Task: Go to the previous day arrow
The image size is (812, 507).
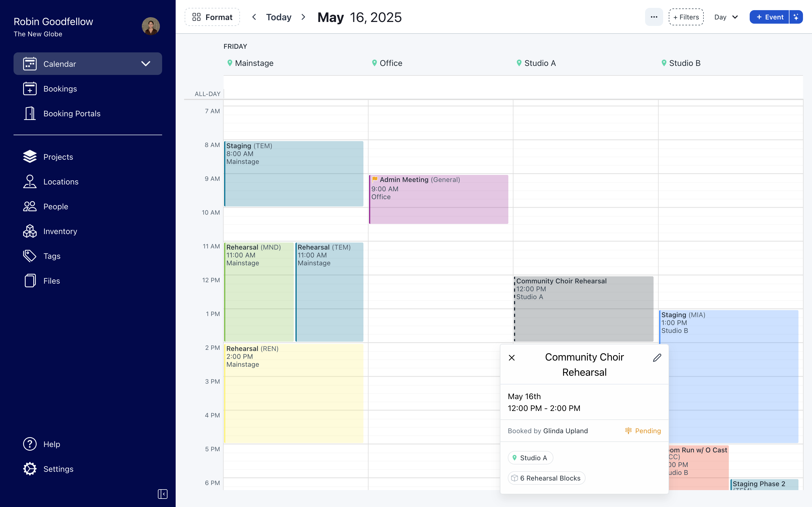Action: [x=254, y=17]
